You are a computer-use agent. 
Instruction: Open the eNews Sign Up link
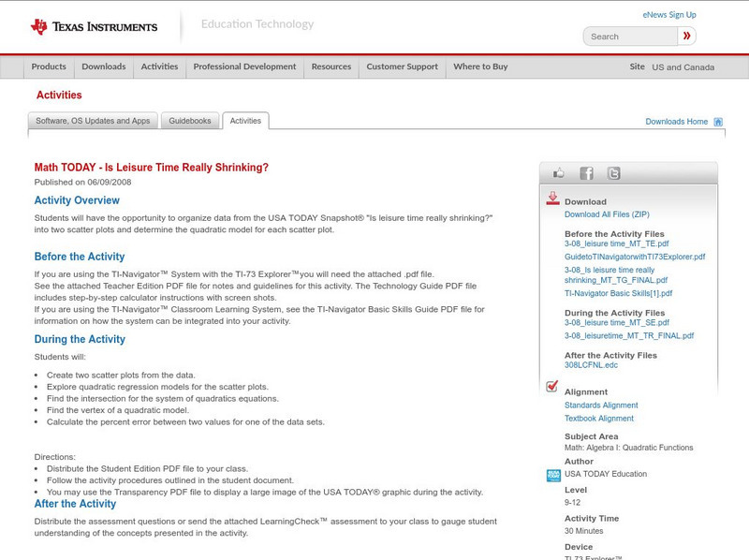click(669, 15)
